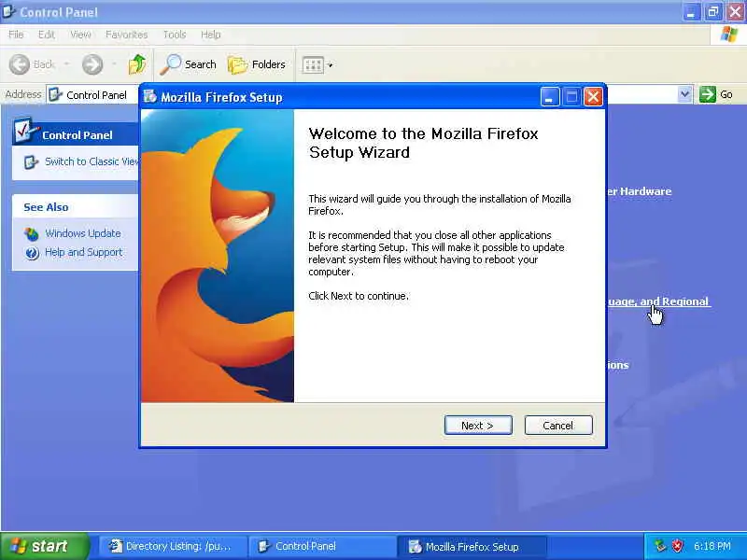Click the system clock showing 6:18 PM
Viewport: 747px width, 560px height.
click(x=712, y=546)
